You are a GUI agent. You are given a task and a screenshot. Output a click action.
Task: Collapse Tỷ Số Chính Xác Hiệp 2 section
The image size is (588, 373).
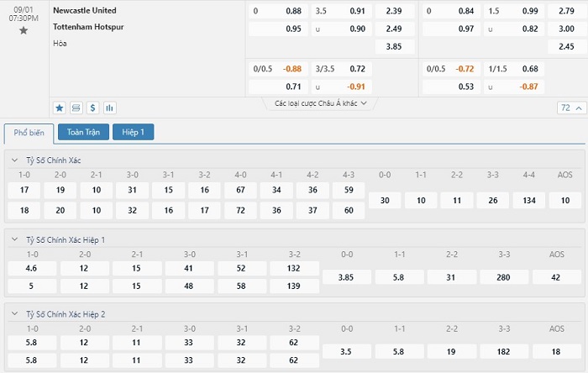click(14, 313)
